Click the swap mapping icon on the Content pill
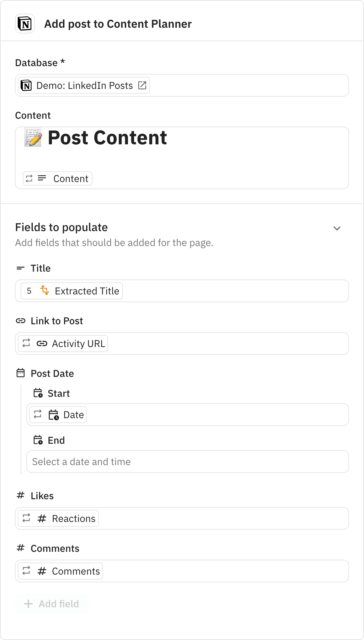Image resolution: width=364 pixels, height=640 pixels. (30, 178)
